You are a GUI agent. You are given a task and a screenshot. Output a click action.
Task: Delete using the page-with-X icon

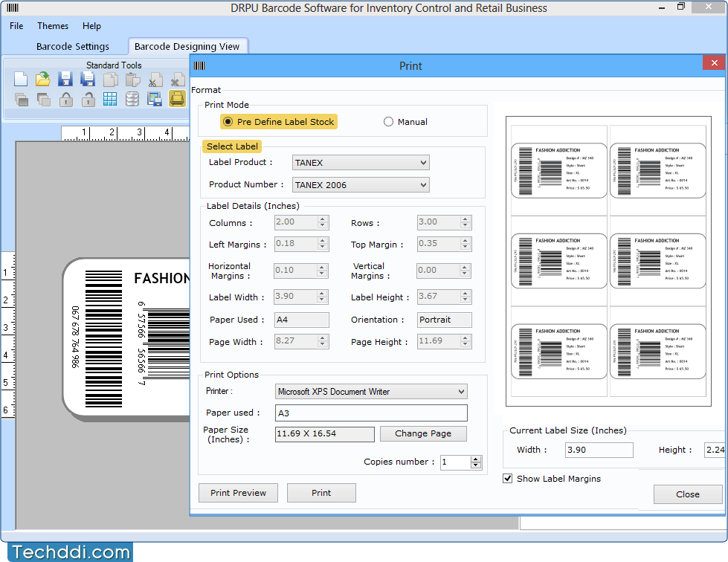(x=177, y=80)
